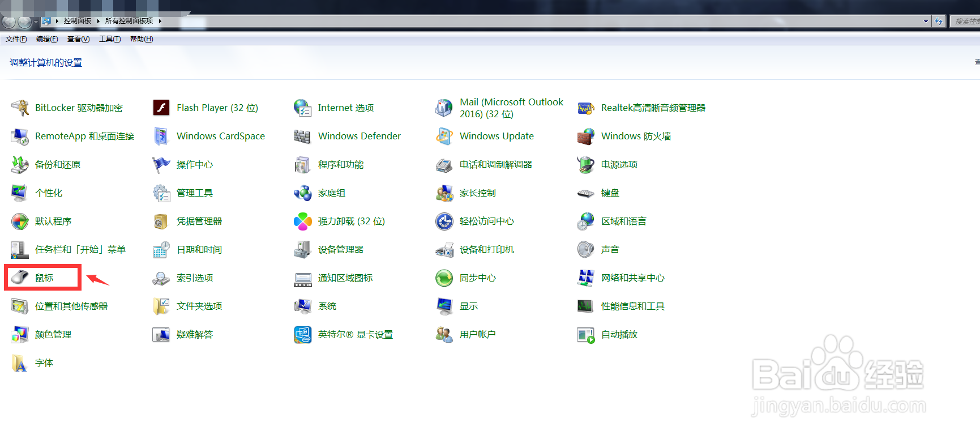The height and width of the screenshot is (439, 980).
Task: Open the 管理工具 gear icon
Action: pos(161,193)
